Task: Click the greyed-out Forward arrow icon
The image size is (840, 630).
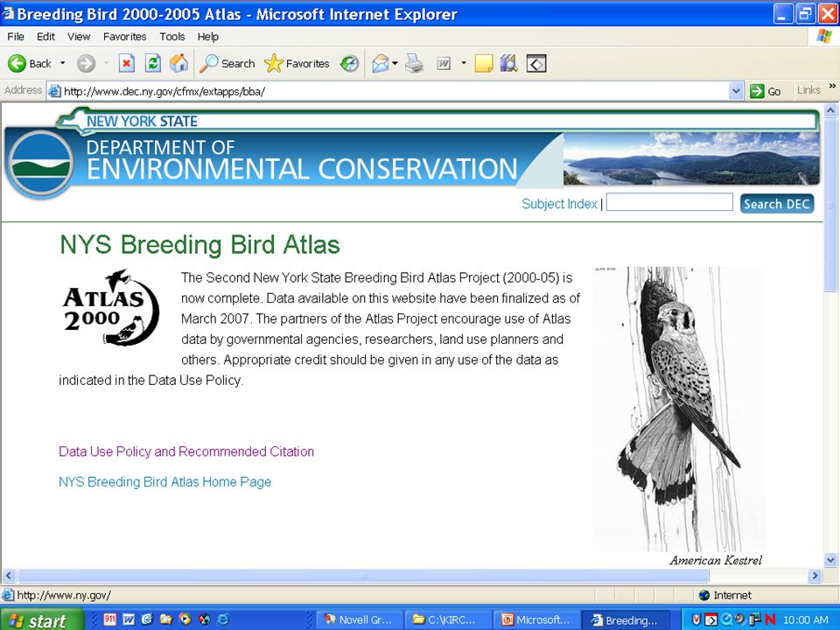Action: [x=86, y=64]
